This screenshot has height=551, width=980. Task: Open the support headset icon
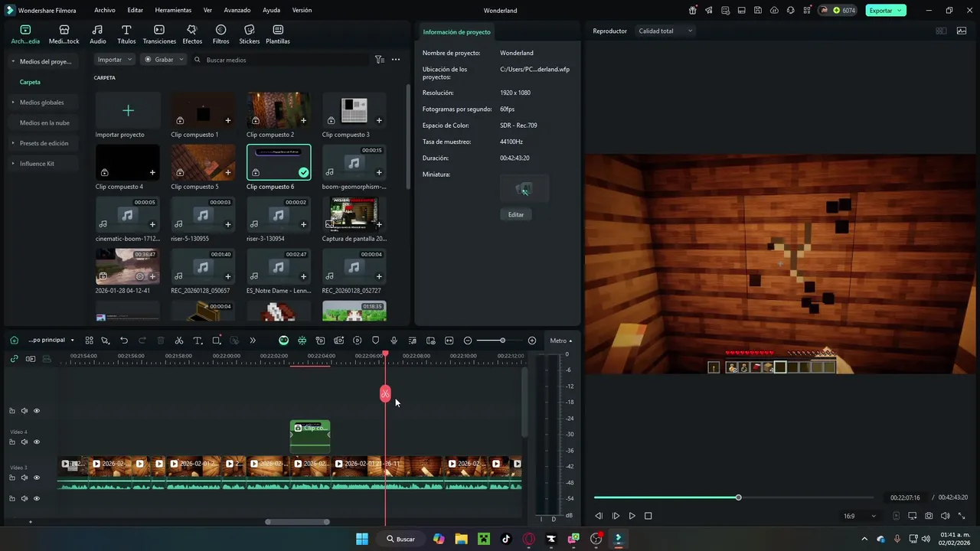[791, 11]
